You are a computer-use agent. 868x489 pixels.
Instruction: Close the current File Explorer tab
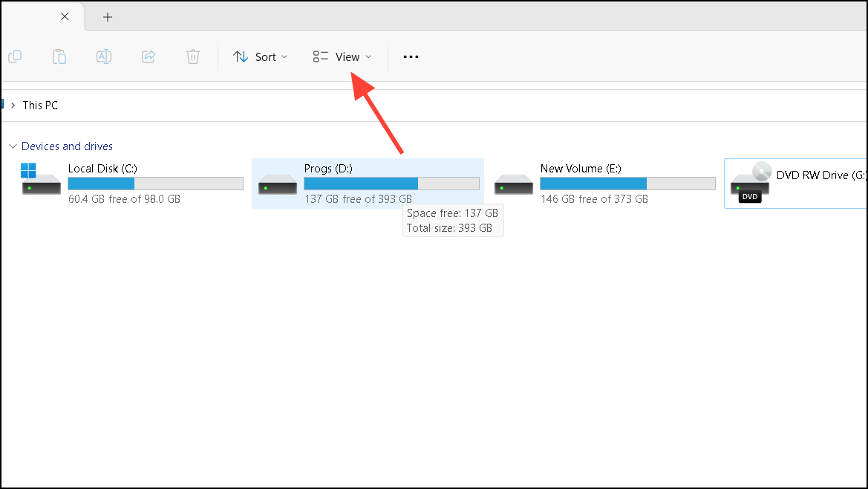click(x=65, y=16)
